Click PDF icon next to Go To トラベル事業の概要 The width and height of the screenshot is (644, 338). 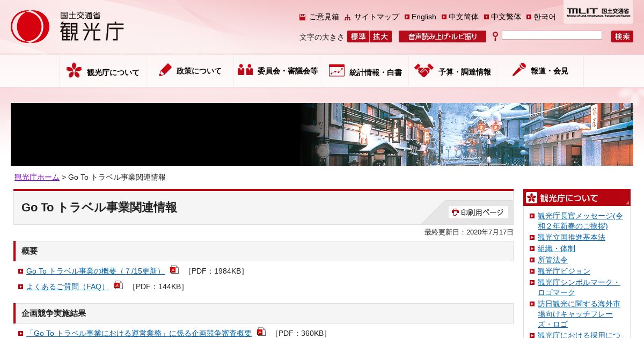[x=174, y=270]
